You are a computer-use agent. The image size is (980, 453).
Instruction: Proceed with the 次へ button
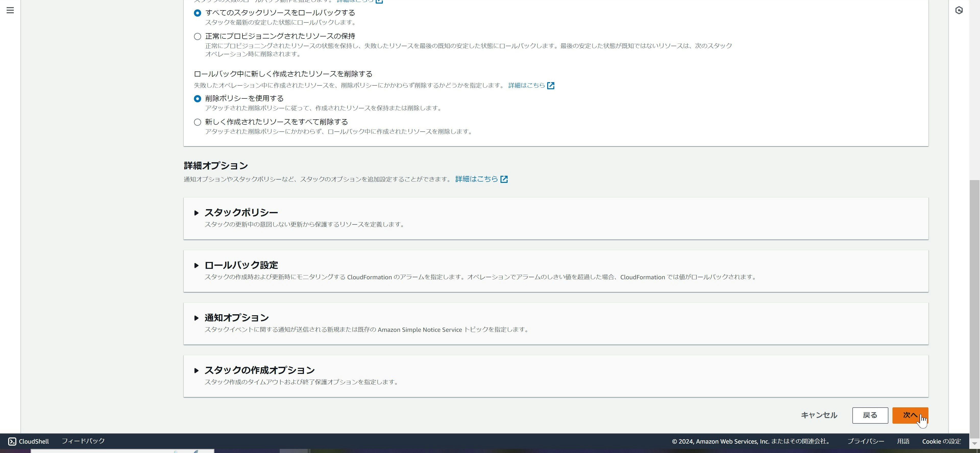point(910,415)
